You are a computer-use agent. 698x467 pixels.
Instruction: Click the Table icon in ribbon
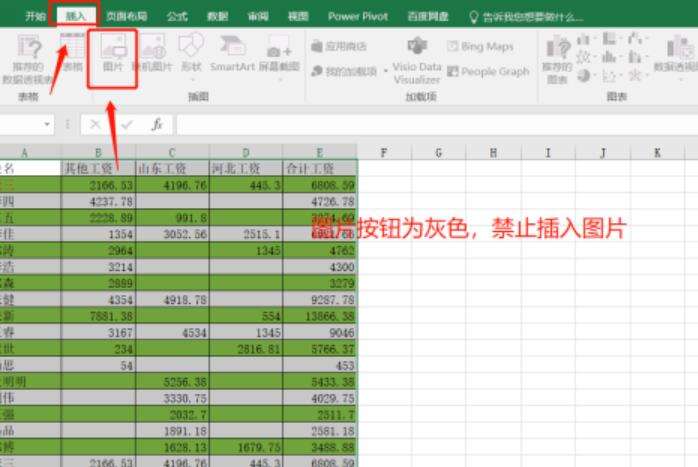[73, 46]
